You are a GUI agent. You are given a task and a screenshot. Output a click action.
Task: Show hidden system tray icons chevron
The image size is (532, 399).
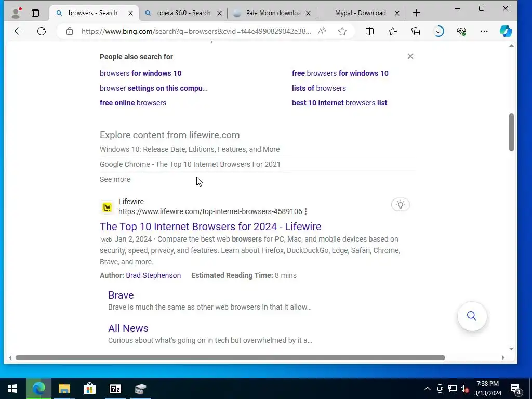pyautogui.click(x=428, y=389)
